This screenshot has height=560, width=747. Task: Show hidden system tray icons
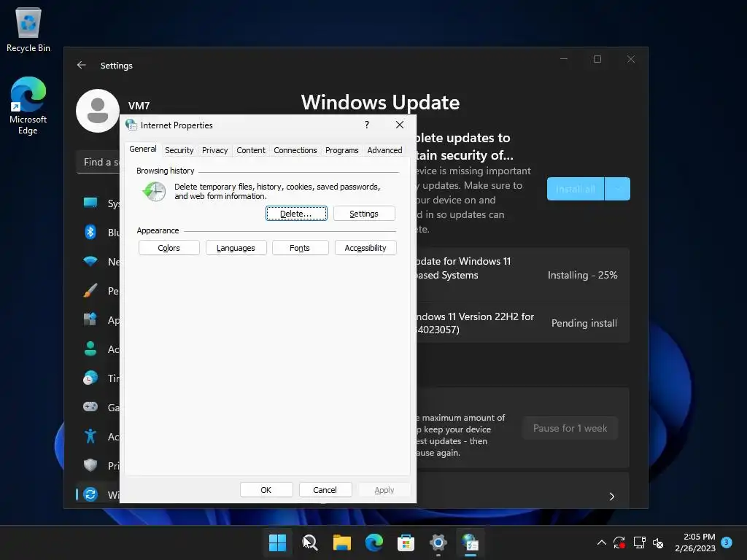601,542
